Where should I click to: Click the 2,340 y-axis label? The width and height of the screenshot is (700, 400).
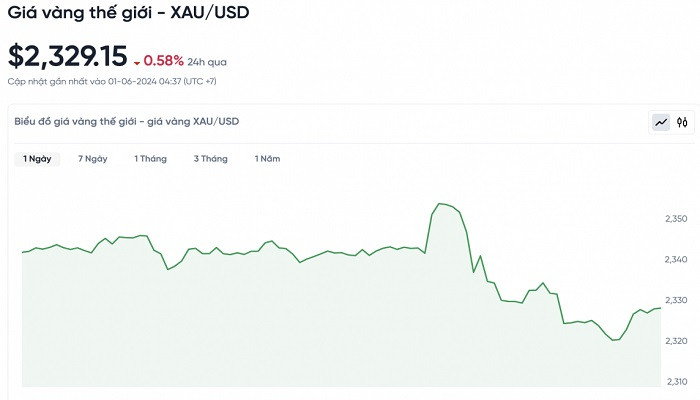point(677,260)
